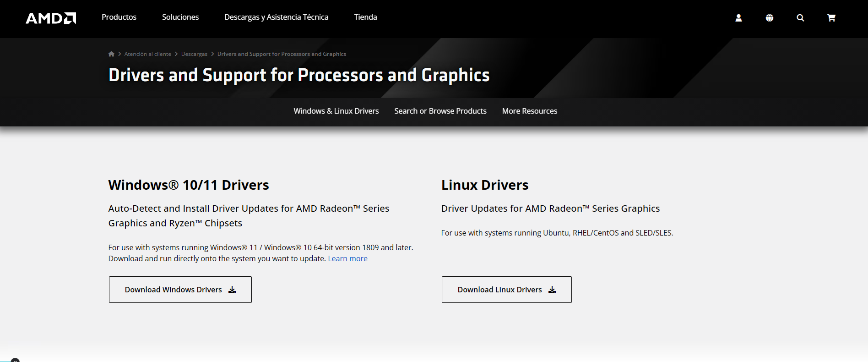Image resolution: width=868 pixels, height=362 pixels.
Task: Click the Windows® 10/11 Drivers heading
Action: 189,185
